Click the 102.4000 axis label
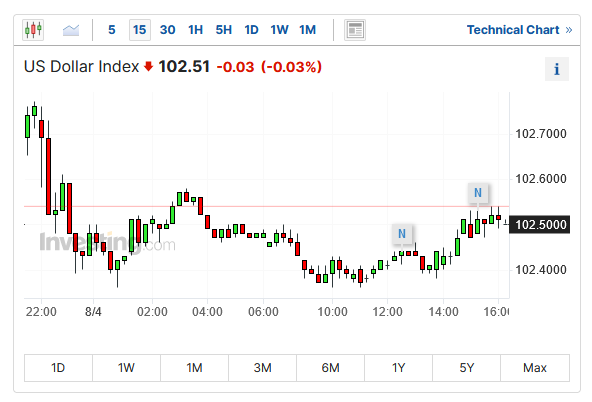Viewport: 592px width, 402px height. pos(541,270)
